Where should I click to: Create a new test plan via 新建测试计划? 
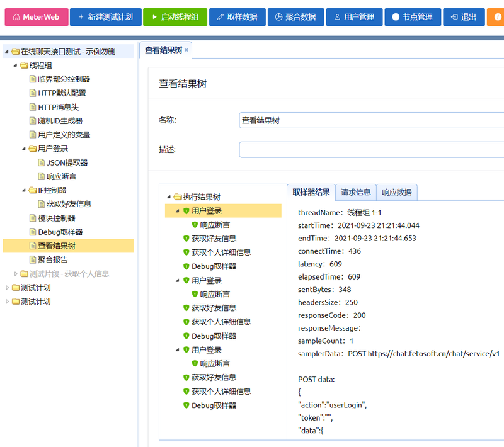105,17
